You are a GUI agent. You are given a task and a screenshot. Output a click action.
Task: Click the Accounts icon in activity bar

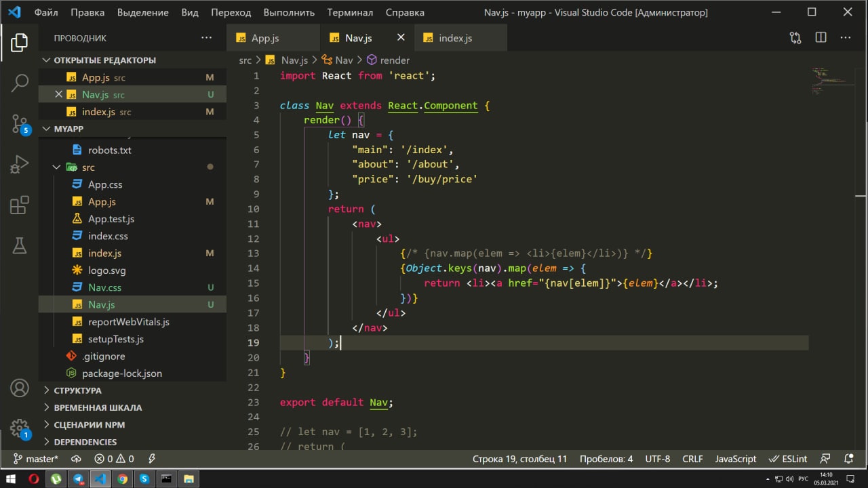pos(20,388)
